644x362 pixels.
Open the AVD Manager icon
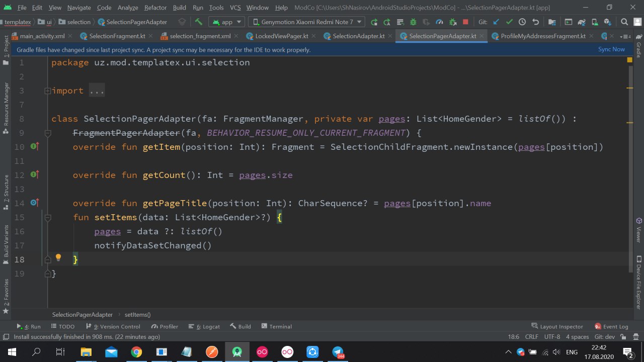pos(594,22)
